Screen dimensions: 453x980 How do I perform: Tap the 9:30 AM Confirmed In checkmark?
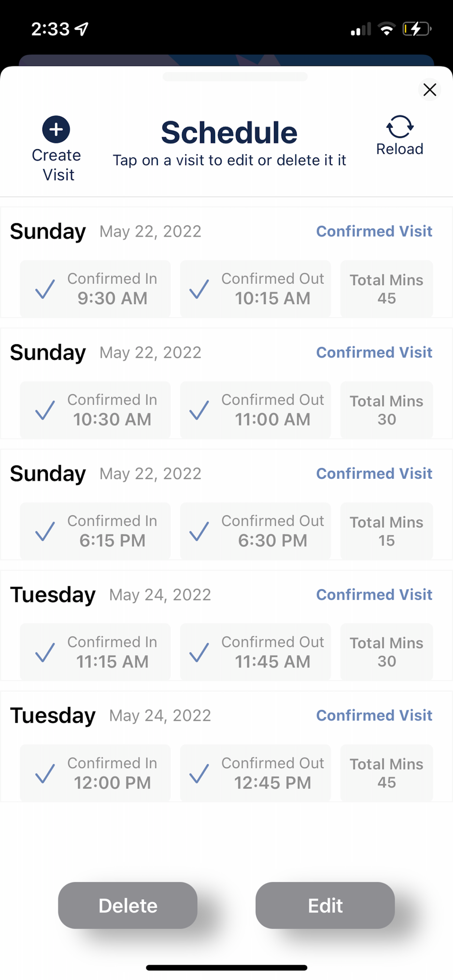pos(45,289)
